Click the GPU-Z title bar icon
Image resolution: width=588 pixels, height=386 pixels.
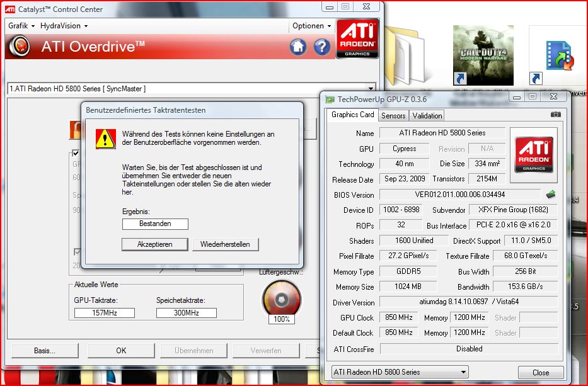(330, 99)
